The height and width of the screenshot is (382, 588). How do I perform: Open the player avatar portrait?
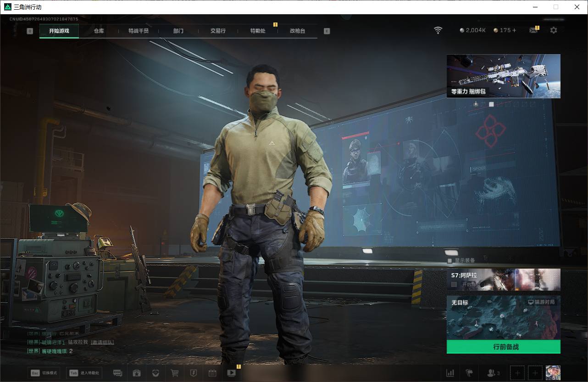(x=553, y=373)
